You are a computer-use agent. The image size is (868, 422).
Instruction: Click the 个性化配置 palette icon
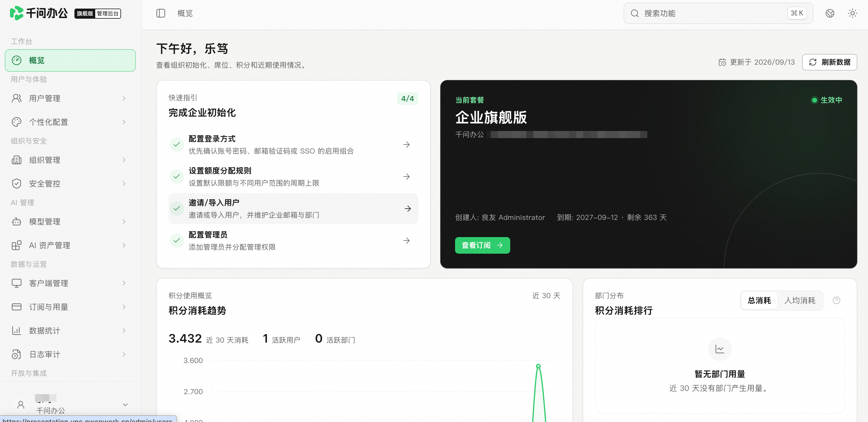(x=17, y=122)
